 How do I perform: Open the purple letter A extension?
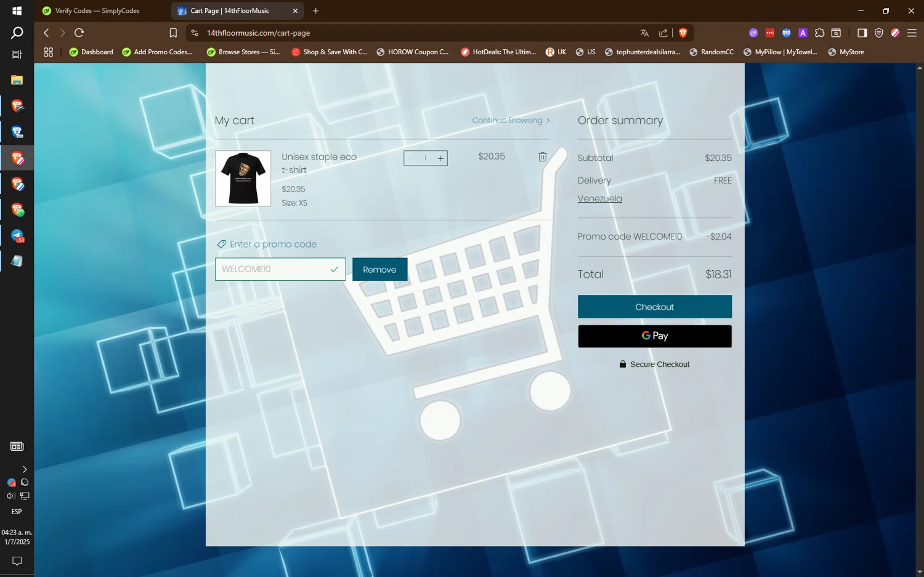tap(803, 33)
